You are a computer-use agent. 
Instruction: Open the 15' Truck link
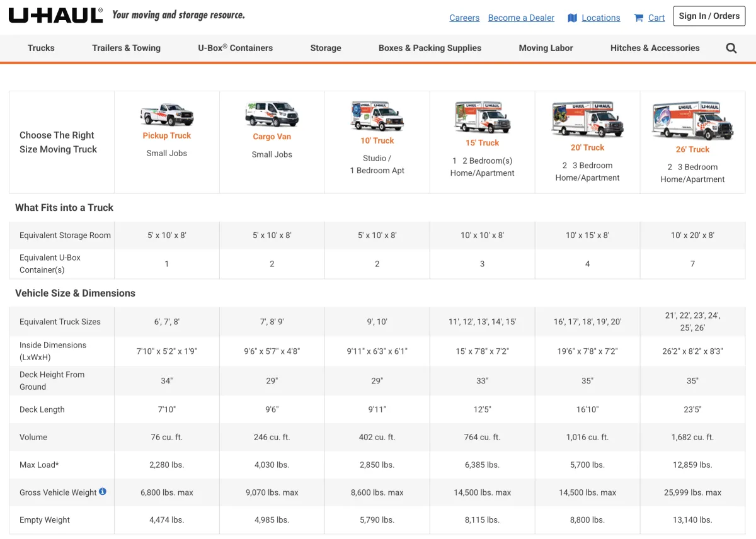pyautogui.click(x=483, y=143)
